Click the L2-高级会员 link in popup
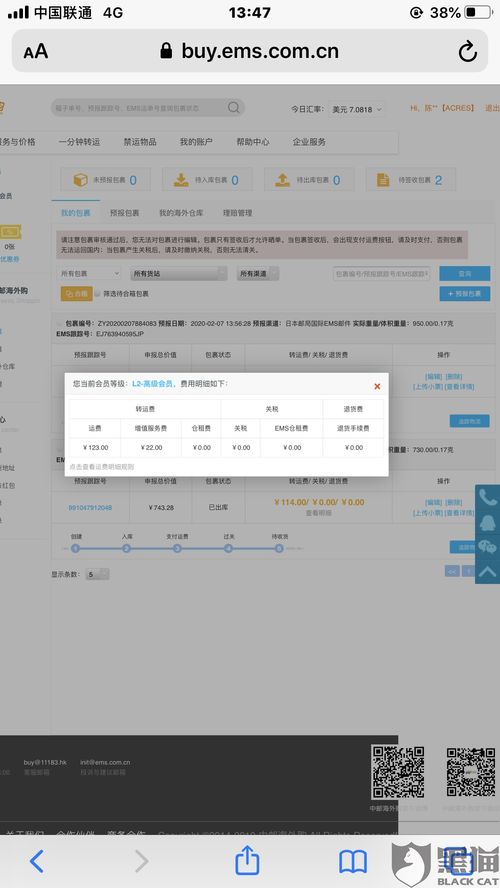 pyautogui.click(x=153, y=383)
